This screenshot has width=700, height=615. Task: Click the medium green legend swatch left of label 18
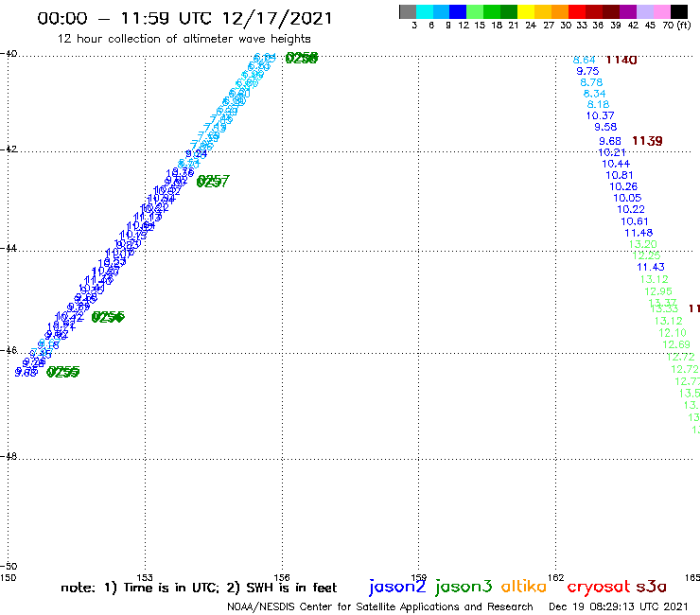pyautogui.click(x=492, y=11)
